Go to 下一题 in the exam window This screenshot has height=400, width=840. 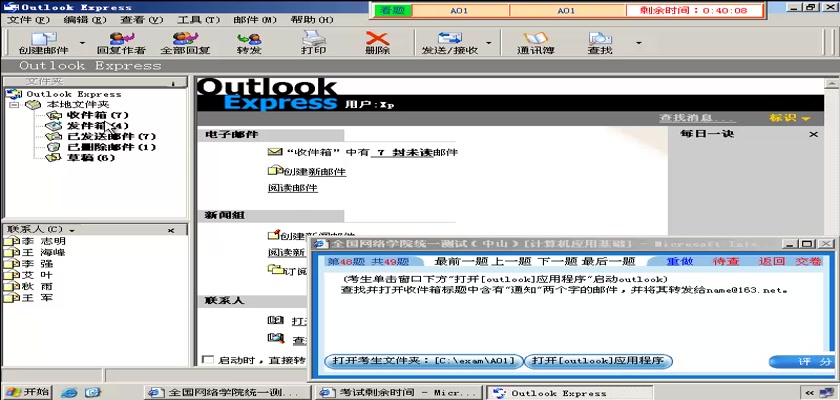pyautogui.click(x=557, y=261)
